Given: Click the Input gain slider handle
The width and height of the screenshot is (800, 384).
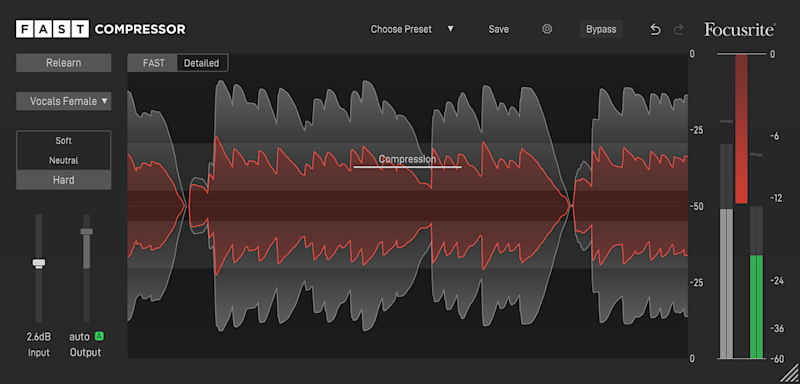Looking at the screenshot, I should (39, 263).
